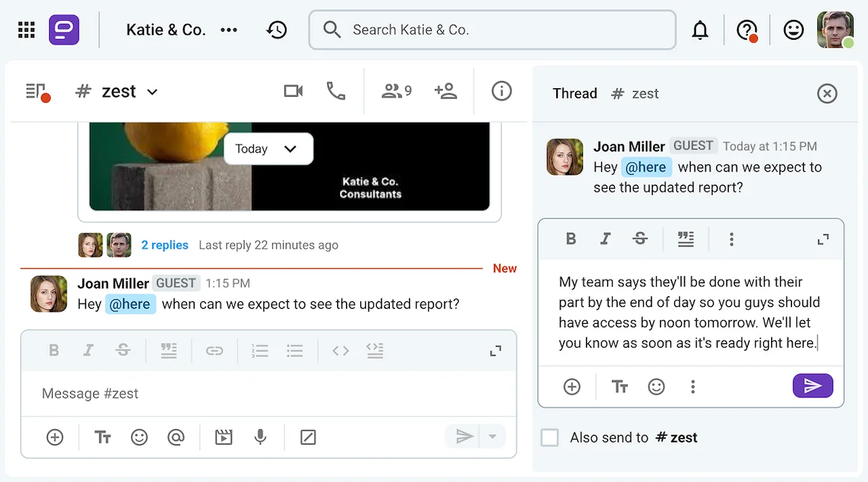Enable Also send to #zest

tap(550, 437)
